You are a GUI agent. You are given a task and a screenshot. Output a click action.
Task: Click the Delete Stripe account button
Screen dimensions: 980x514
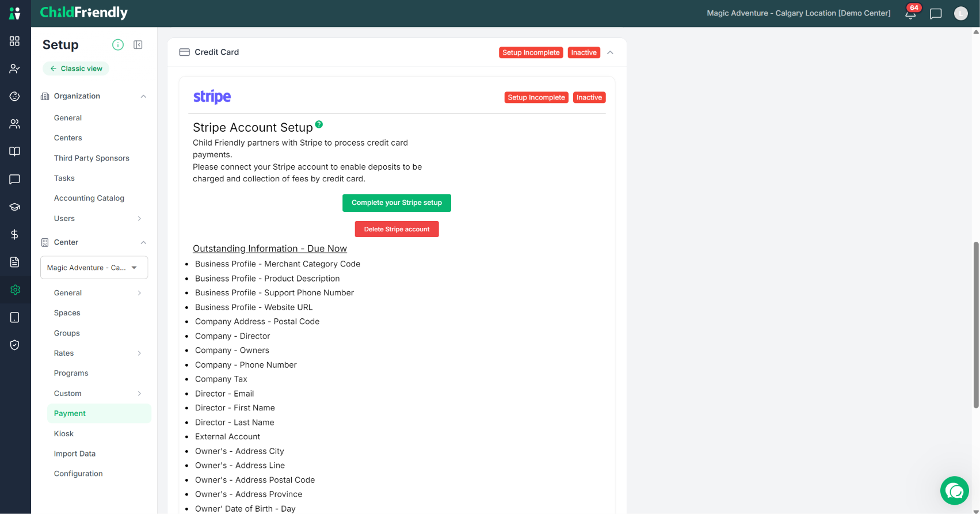point(396,229)
